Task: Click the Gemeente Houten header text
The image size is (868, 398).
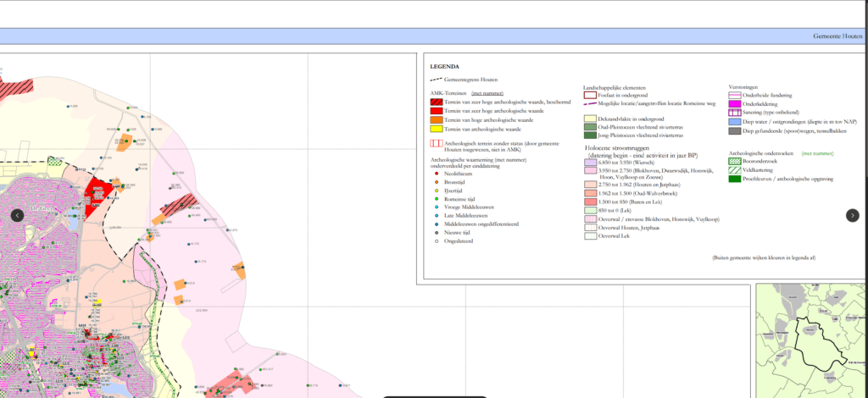Action: click(838, 36)
